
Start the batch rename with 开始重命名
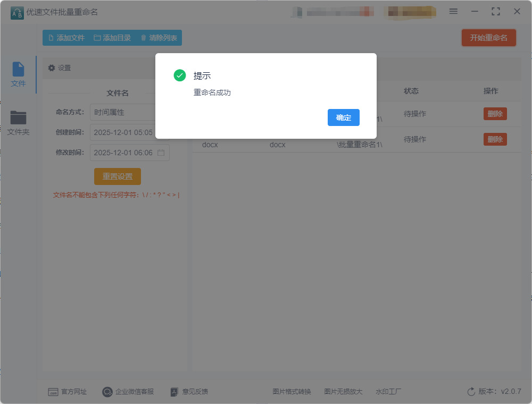pyautogui.click(x=488, y=38)
